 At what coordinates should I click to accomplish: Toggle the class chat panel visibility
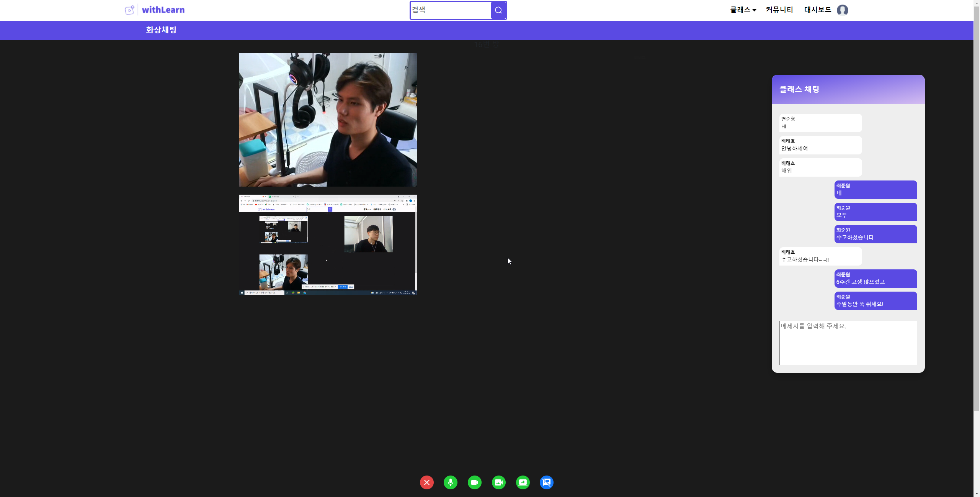click(x=547, y=482)
